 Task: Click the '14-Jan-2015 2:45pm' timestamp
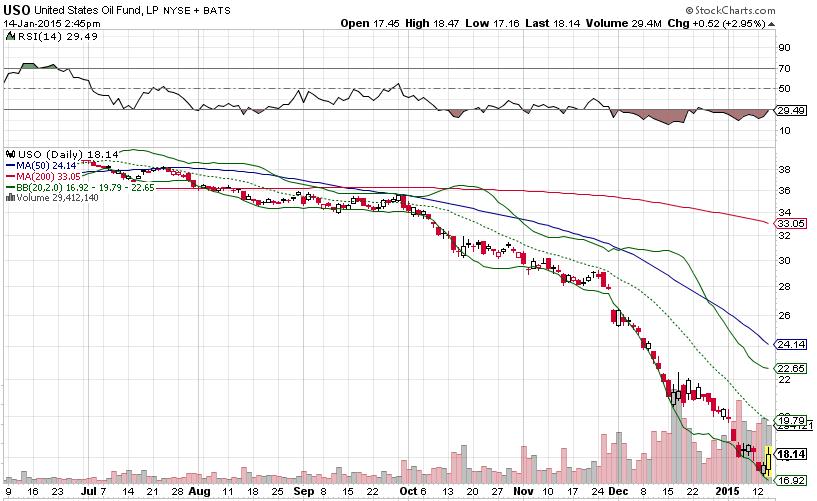click(52, 24)
